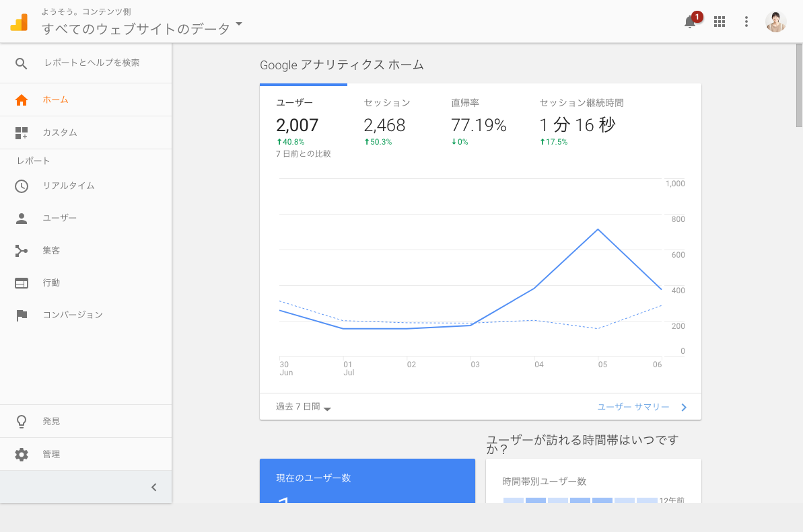Click the カスタム dashboard icon

(22, 133)
